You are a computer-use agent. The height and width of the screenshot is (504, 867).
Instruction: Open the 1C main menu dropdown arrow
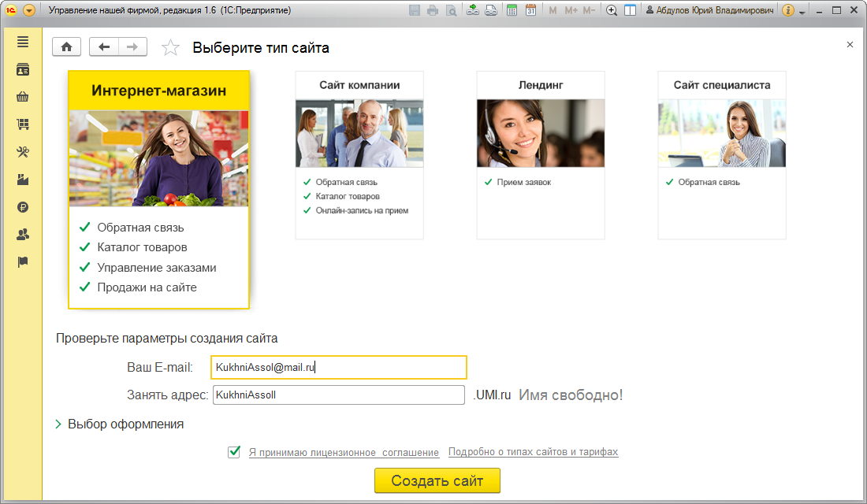pyautogui.click(x=29, y=11)
